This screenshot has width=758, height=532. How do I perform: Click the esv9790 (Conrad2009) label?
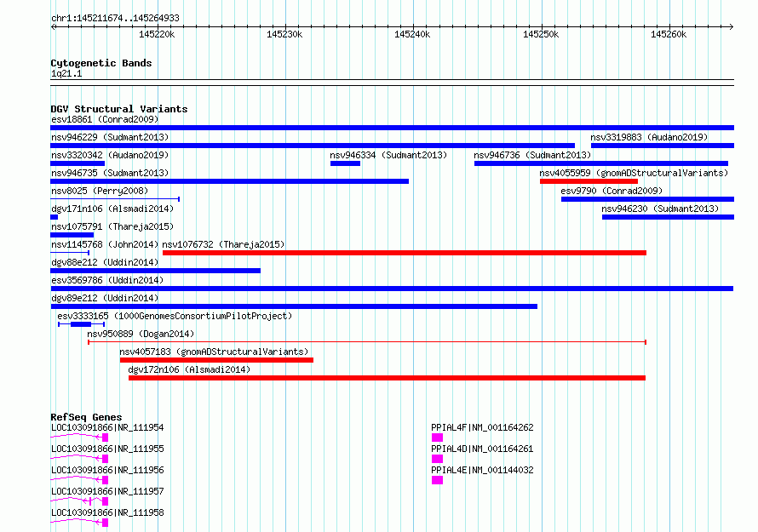[x=612, y=191]
